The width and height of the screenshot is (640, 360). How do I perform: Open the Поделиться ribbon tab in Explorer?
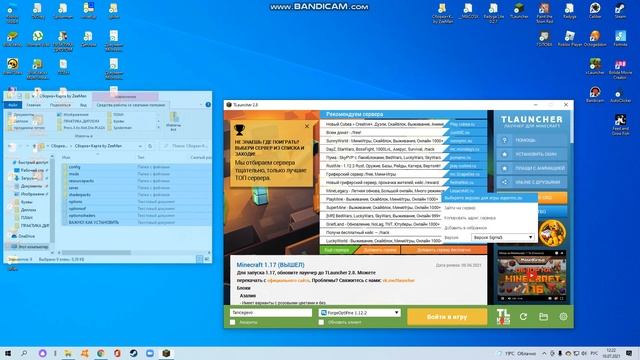click(60, 105)
